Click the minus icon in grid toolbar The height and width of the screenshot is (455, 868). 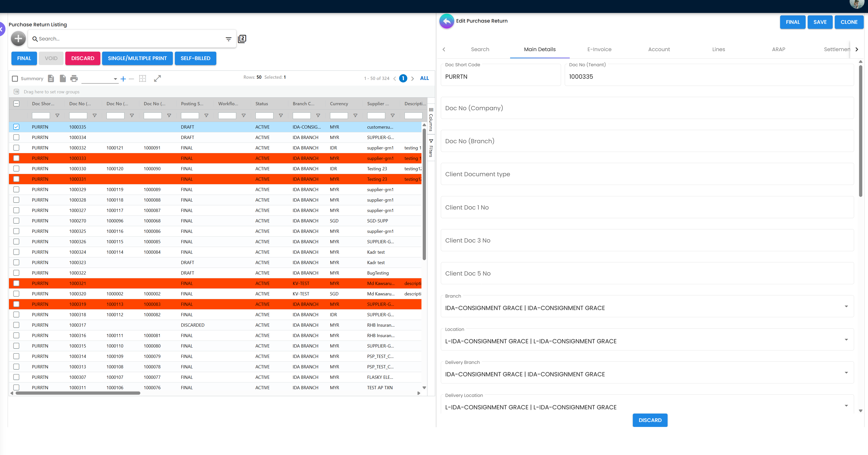click(x=131, y=79)
